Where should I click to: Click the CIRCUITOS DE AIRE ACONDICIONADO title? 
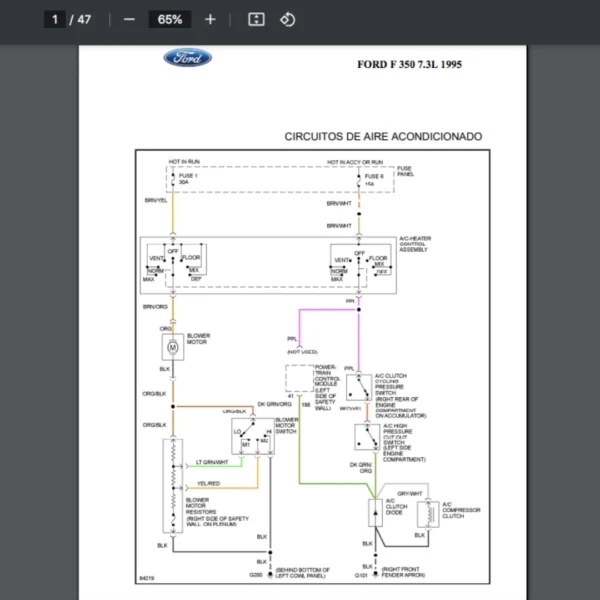click(383, 136)
